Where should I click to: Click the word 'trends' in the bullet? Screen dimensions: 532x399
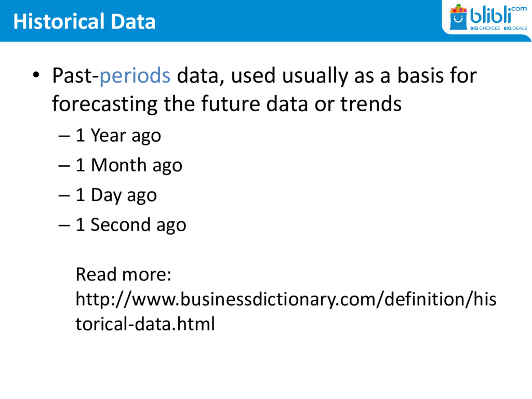click(371, 104)
